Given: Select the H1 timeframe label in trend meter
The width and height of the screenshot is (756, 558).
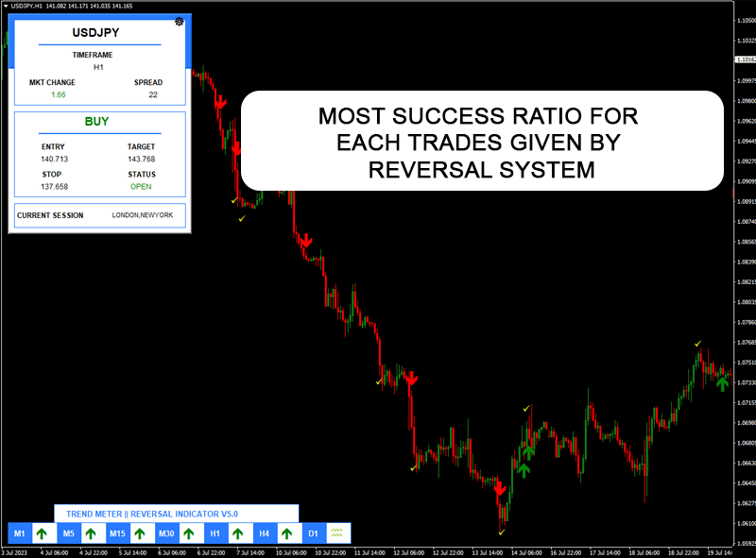Looking at the screenshot, I should pos(215,533).
